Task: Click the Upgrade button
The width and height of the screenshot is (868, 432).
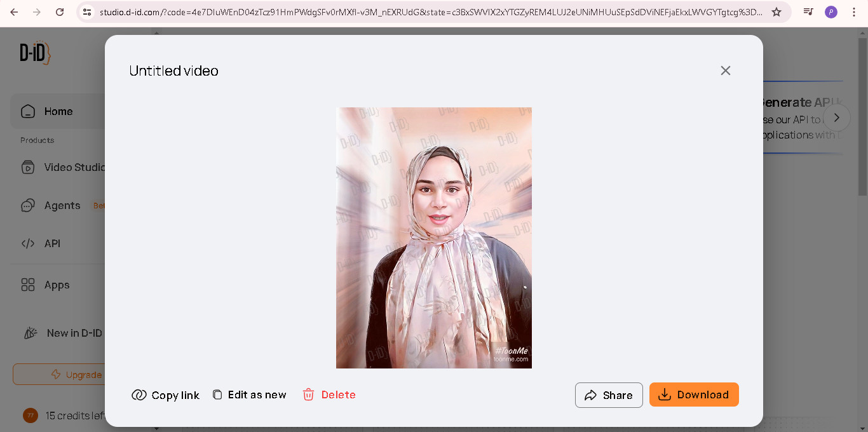Action: [x=58, y=374]
